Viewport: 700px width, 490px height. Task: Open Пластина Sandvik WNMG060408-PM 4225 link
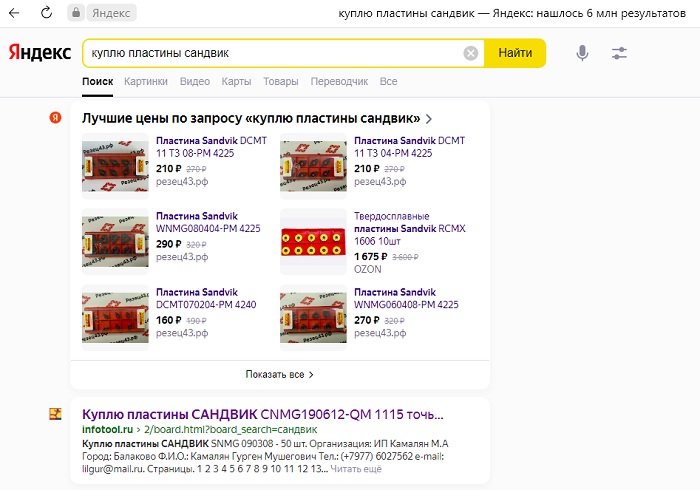pyautogui.click(x=406, y=298)
